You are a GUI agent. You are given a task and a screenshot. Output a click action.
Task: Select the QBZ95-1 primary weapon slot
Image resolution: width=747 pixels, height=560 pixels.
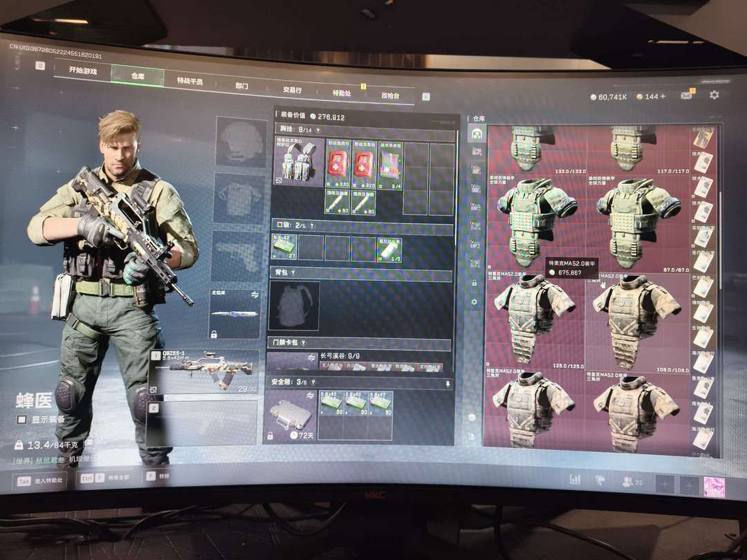tap(204, 372)
